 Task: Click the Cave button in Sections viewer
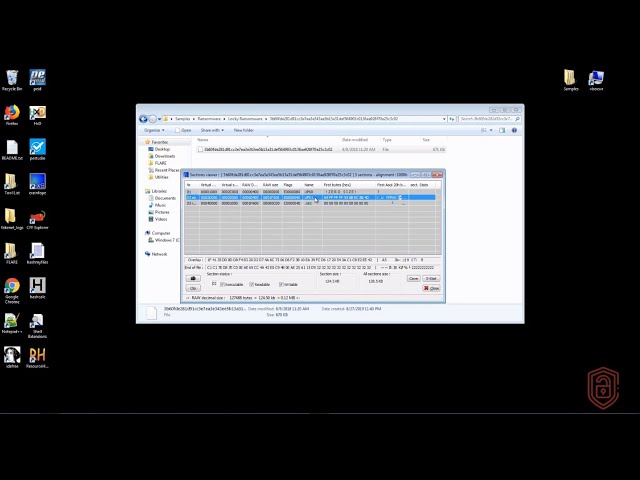pyautogui.click(x=413, y=278)
